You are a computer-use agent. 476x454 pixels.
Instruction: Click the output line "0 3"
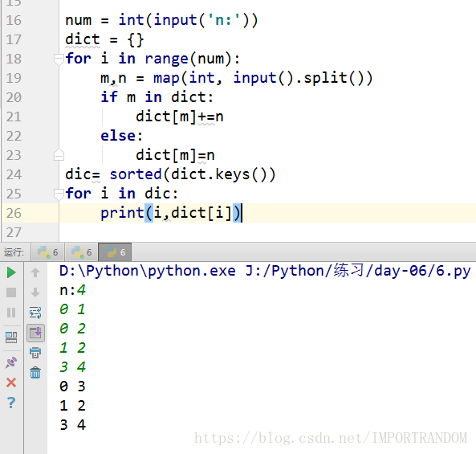coord(72,387)
